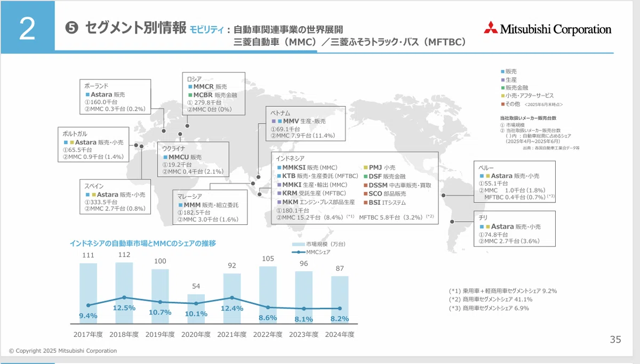Click the 2020年度 bar labeled 54

pos(196,309)
